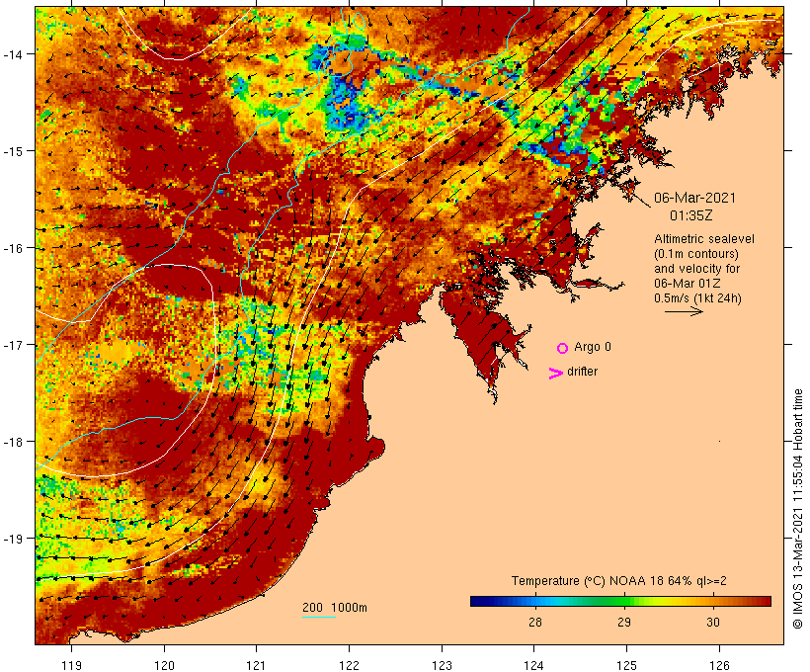Click the '200 1000m' depth contour label
This screenshot has height=672, width=810.
[335, 608]
